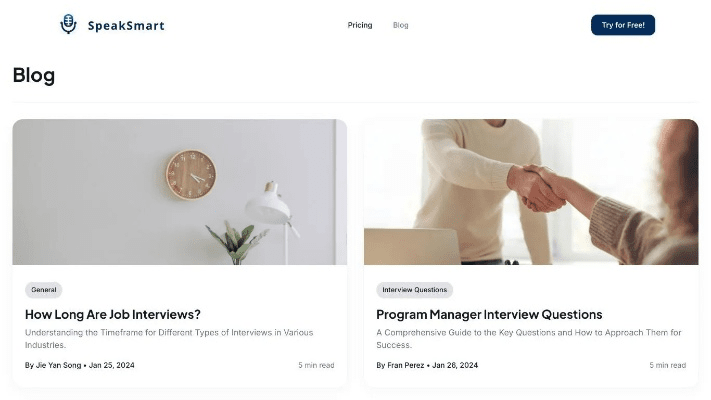Open the Pricing page
This screenshot has width=711, height=400.
tap(360, 25)
